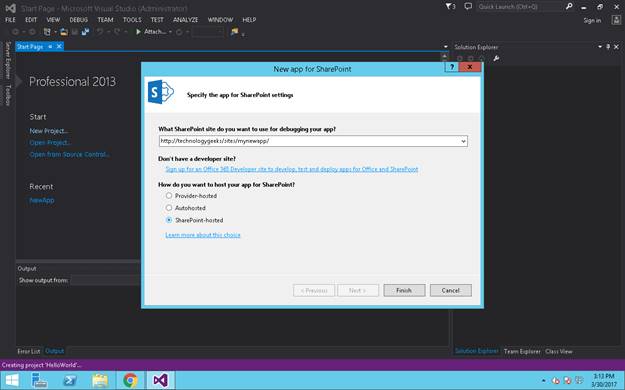Click the navigate backward toolbar icon
Viewport: 625px width, 390px height.
point(16,32)
